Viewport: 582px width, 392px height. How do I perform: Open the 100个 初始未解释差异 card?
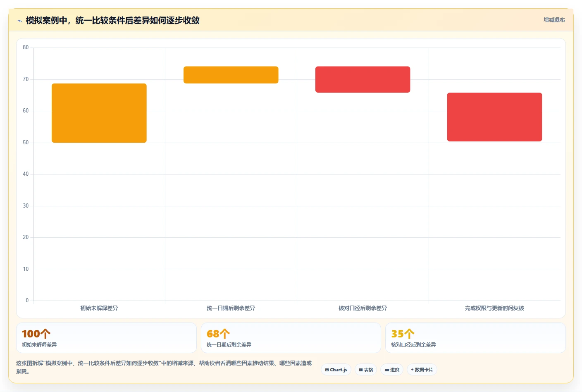tap(106, 338)
